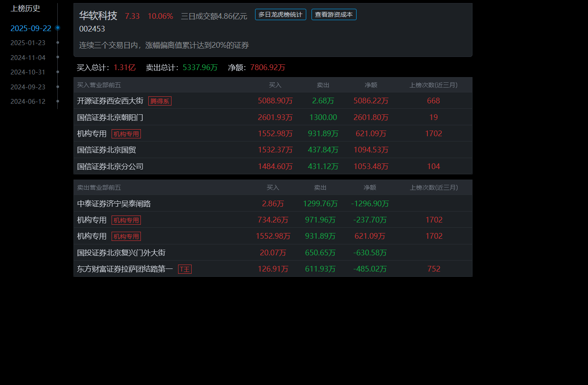588x385 pixels.
Task: Click the 2601.80万 net amount
Action: pyautogui.click(x=371, y=117)
